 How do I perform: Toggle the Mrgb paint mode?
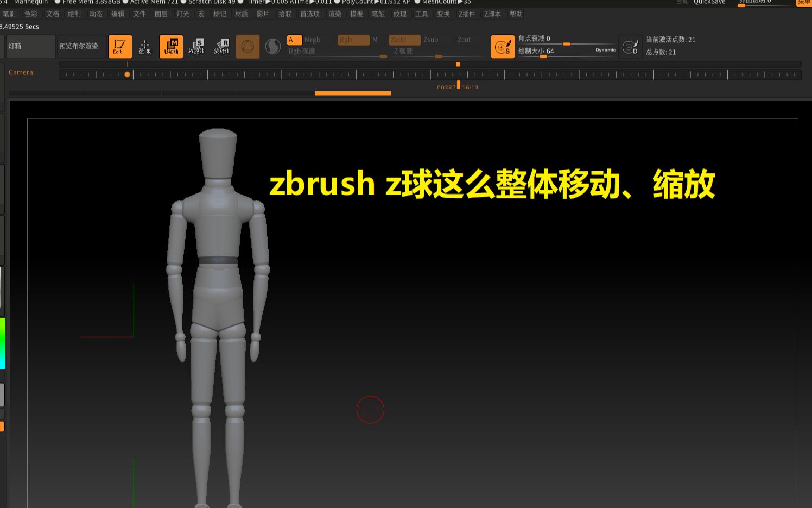point(312,40)
